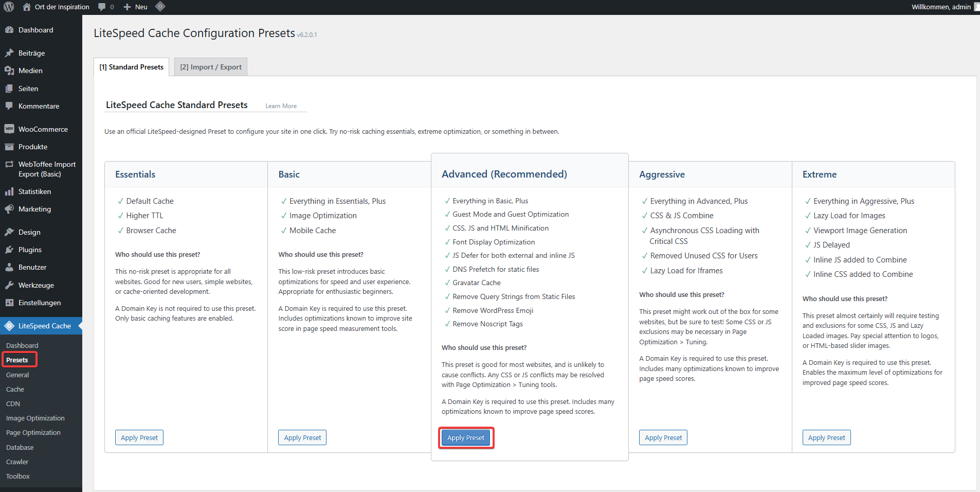Apply the Basic preset

click(x=302, y=437)
